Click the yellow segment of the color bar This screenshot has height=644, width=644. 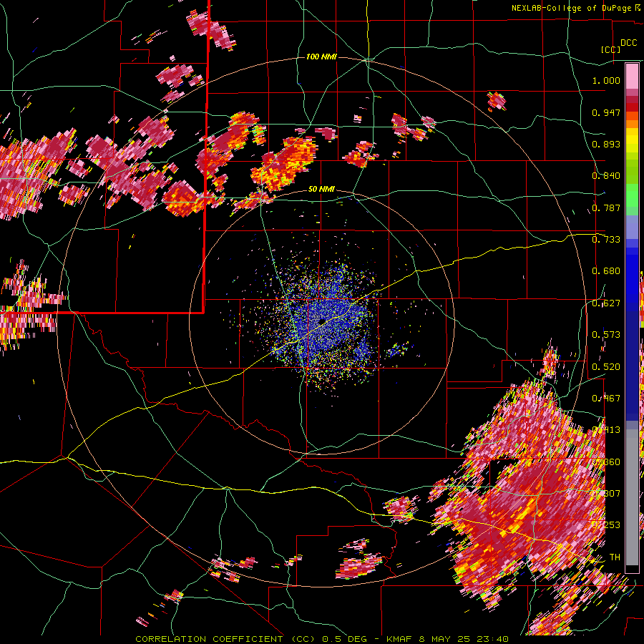(x=632, y=141)
